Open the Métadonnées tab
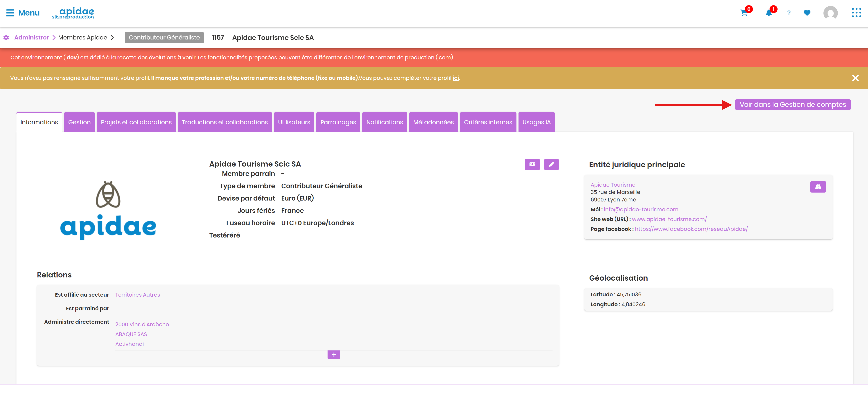Screen dimensions: 868x402 (433, 122)
